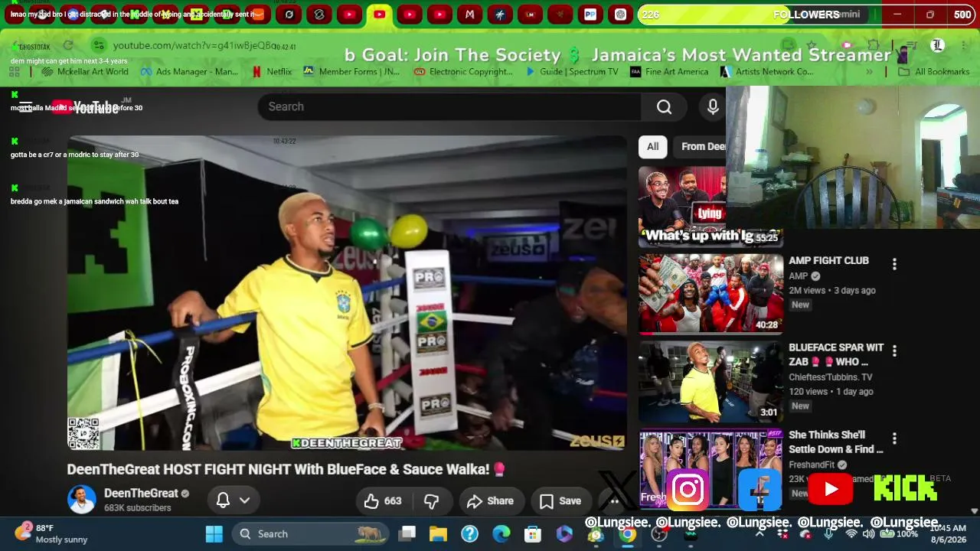Select the 'All' filter chip
The width and height of the screenshot is (980, 551).
(652, 147)
